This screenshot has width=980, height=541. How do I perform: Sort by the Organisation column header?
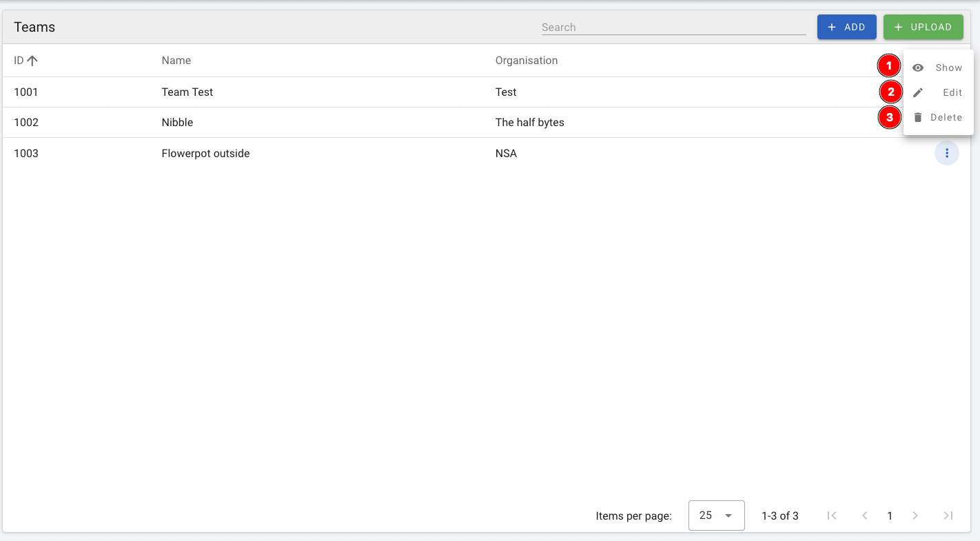click(527, 61)
